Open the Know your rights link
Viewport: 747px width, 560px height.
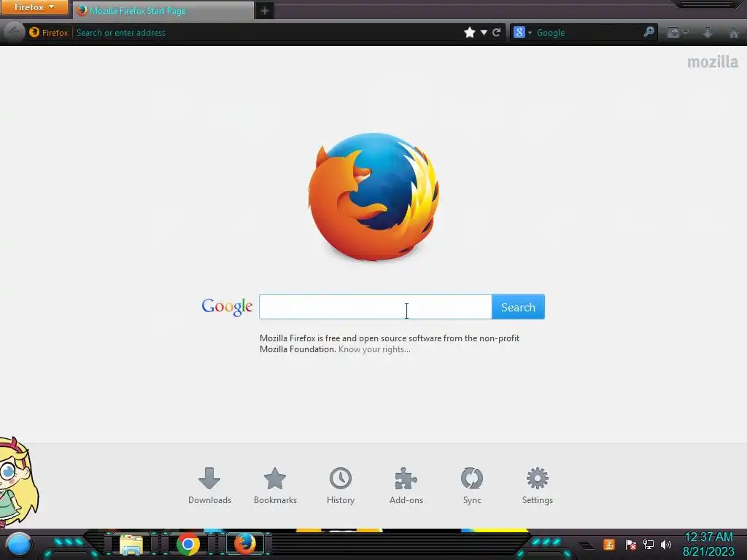(x=374, y=349)
